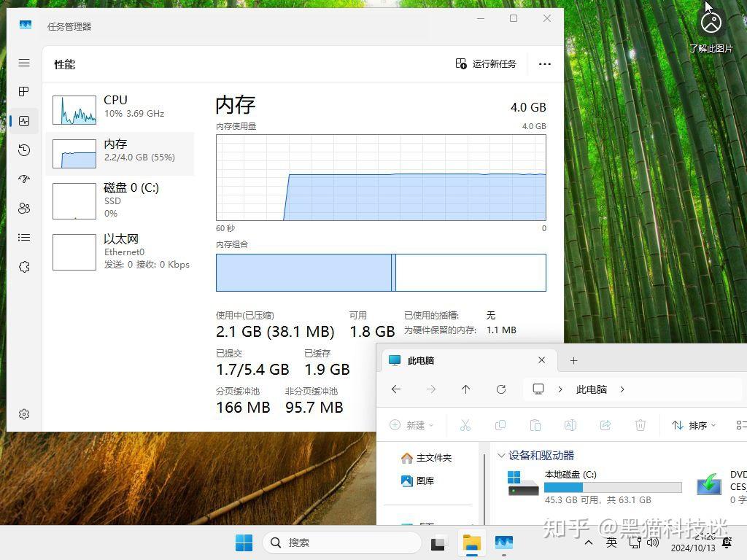Open 主文件夹 from the Explorer sidebar
The height and width of the screenshot is (560, 747).
(430, 458)
